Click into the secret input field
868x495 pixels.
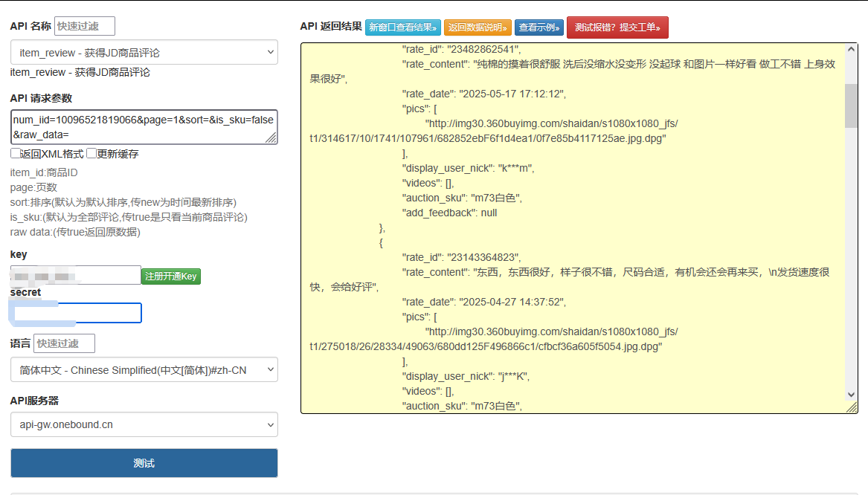click(x=77, y=313)
